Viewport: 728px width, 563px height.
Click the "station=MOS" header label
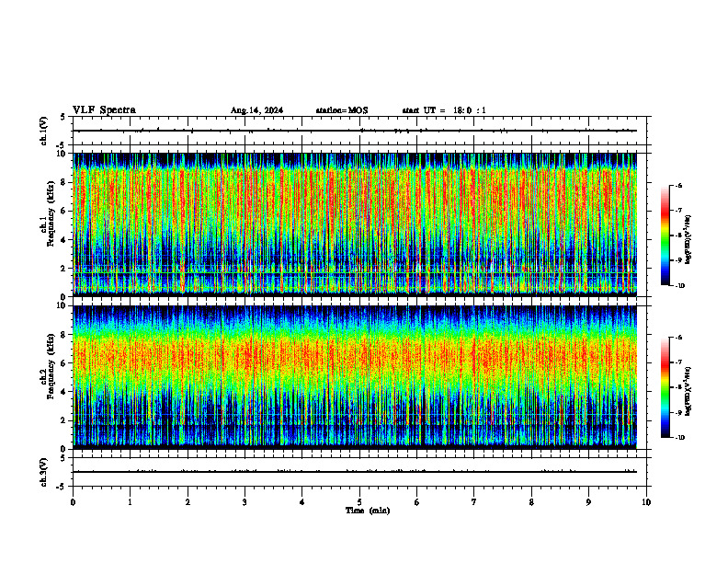342,110
